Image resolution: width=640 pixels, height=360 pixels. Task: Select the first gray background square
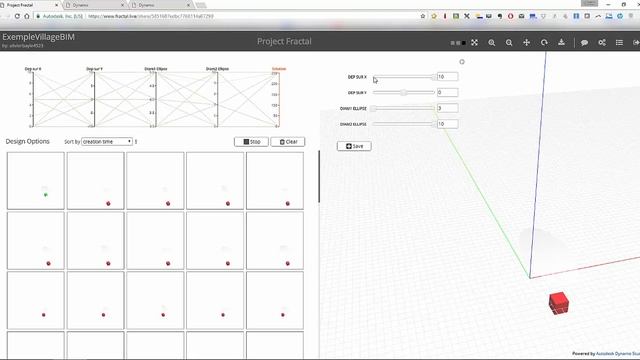pyautogui.click(x=453, y=43)
